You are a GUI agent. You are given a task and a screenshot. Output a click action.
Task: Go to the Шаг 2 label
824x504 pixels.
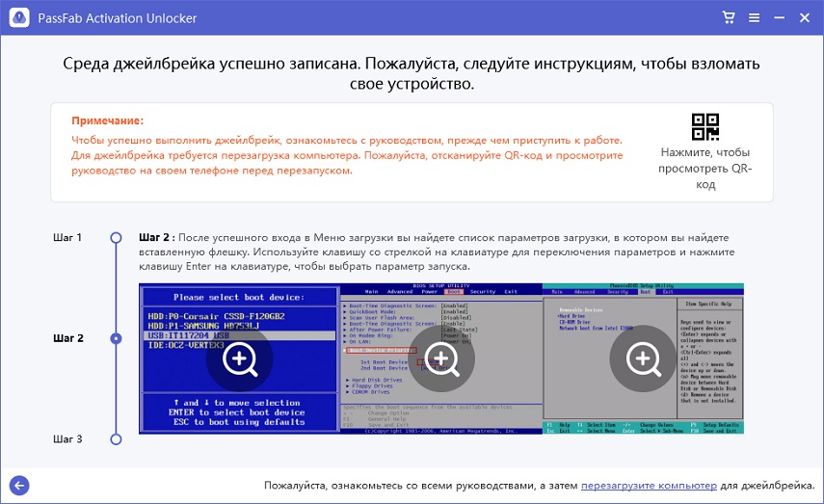tap(66, 338)
